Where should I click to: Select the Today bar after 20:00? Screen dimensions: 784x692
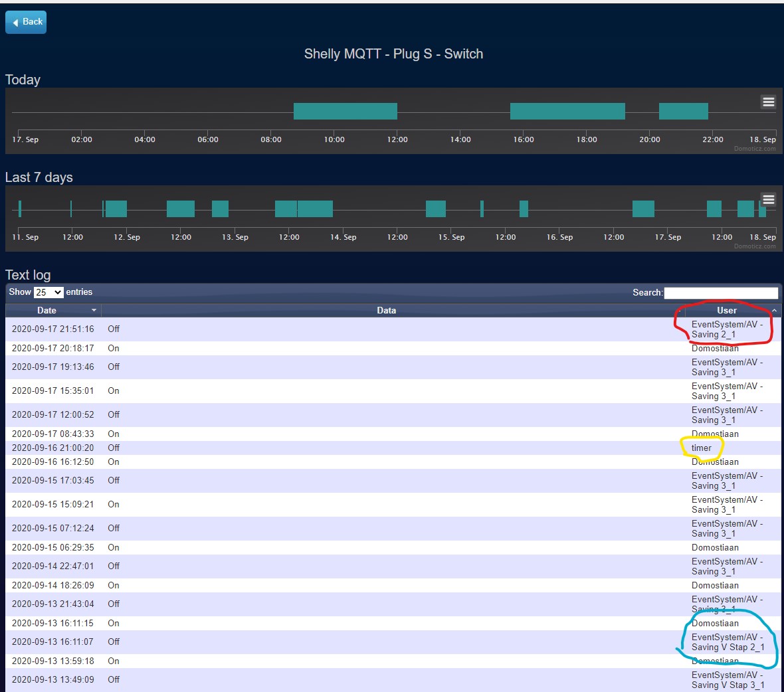684,111
